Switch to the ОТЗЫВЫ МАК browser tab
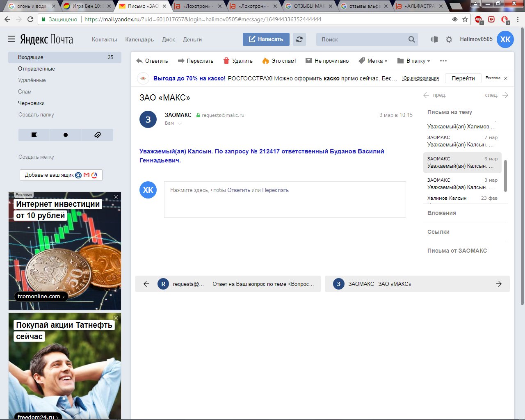 308,6
